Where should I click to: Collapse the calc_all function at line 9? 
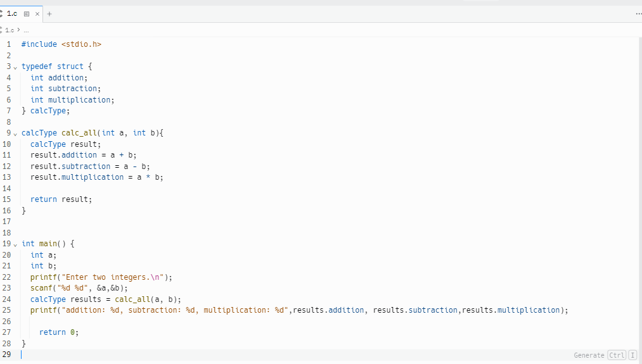point(15,134)
